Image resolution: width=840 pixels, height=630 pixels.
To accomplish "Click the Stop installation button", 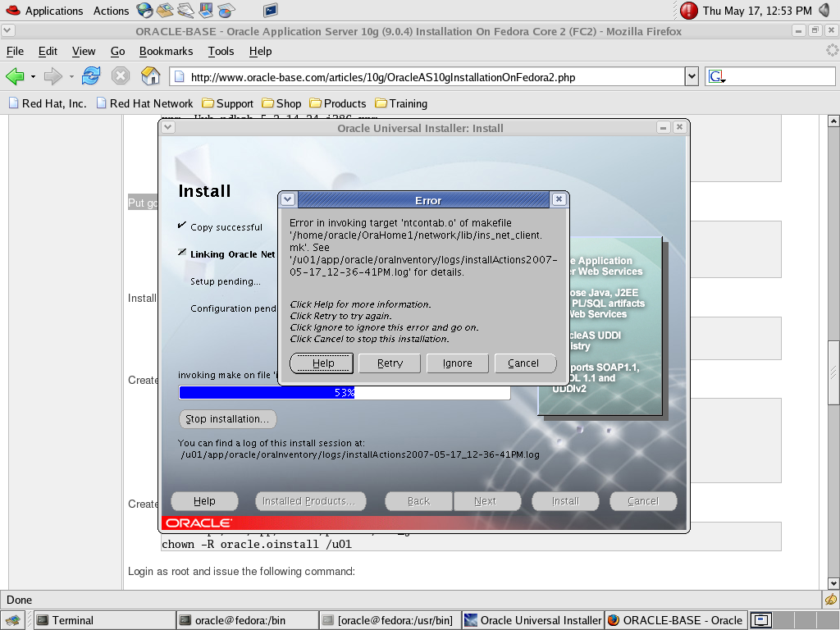I will tap(227, 419).
